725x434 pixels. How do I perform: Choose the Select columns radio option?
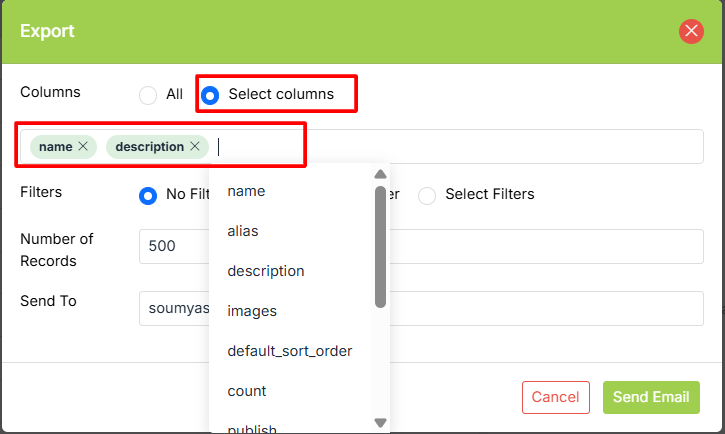pyautogui.click(x=210, y=95)
